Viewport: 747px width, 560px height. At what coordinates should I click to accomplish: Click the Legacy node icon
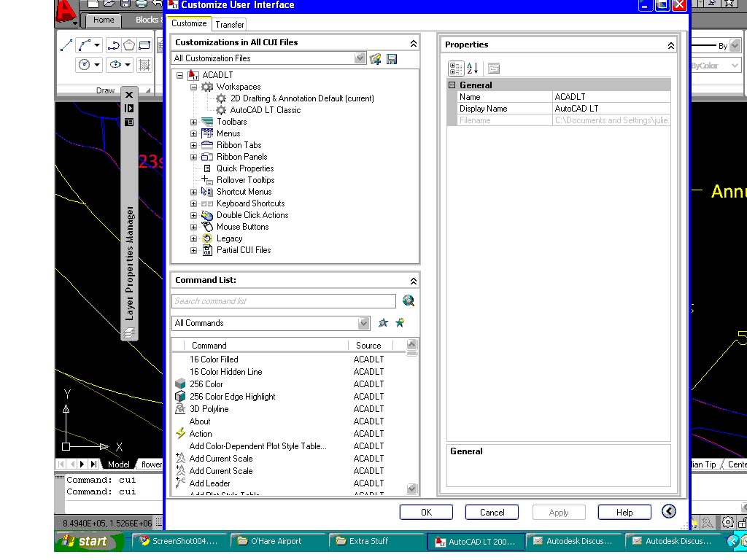(x=206, y=238)
